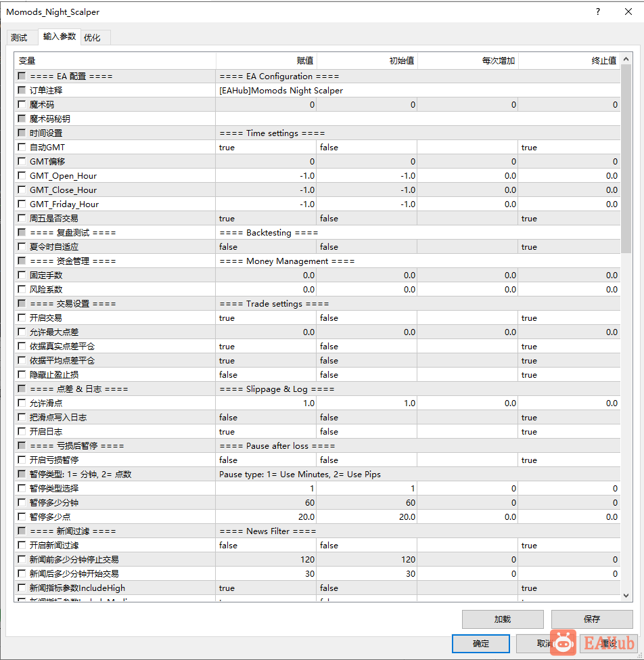Select the ==== 资金管理 ==== row
The width and height of the screenshot is (644, 660).
317,261
